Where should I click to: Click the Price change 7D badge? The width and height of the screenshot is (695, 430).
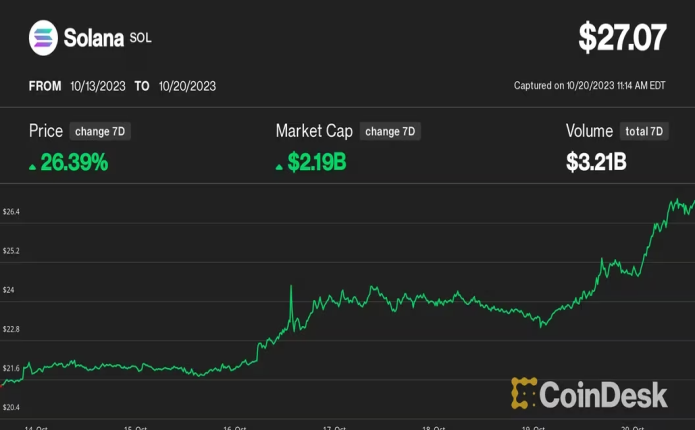click(100, 131)
